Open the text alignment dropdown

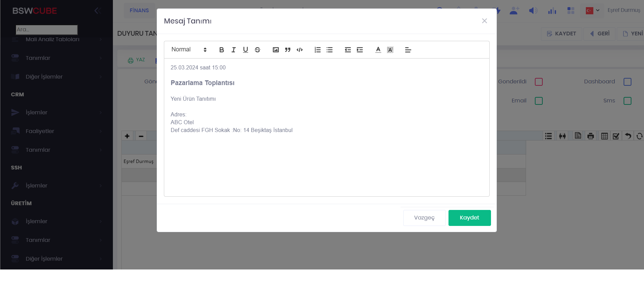[408, 50]
